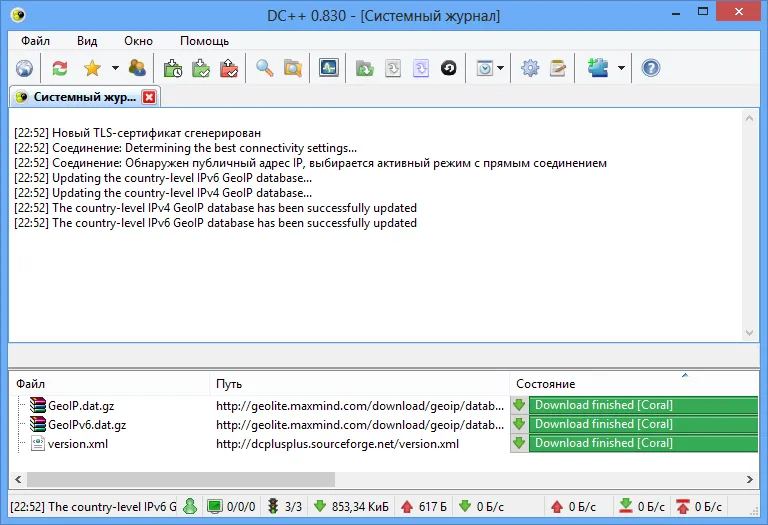Open Network Statistics monitor icon
The image size is (768, 525).
click(x=328, y=68)
